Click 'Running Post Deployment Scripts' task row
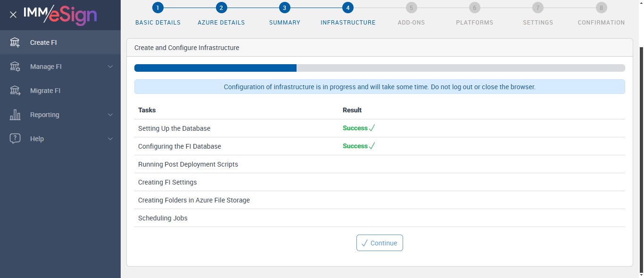644x278 pixels. [x=380, y=164]
